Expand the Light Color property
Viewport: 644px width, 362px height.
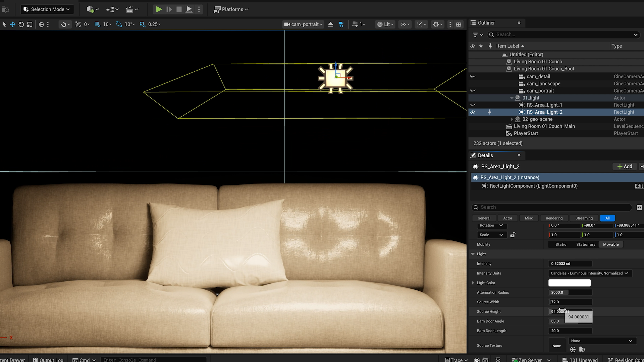click(x=473, y=283)
